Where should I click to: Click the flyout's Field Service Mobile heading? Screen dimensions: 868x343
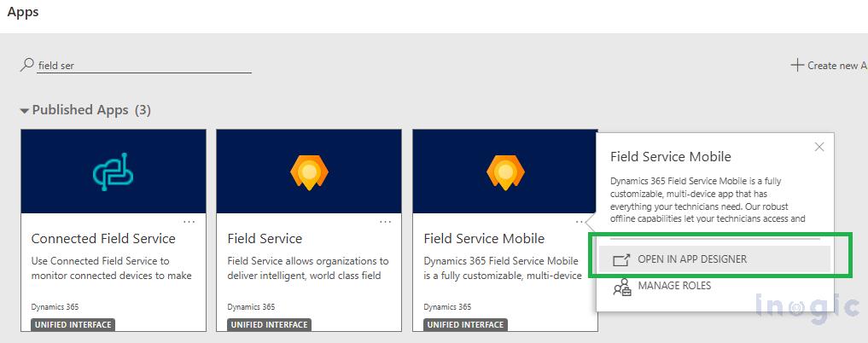click(670, 156)
